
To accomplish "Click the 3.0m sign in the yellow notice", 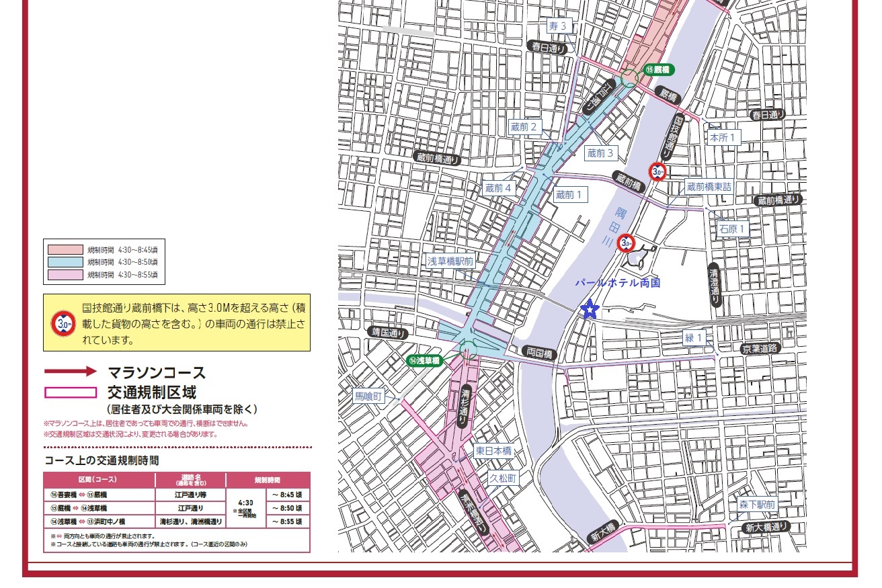I will point(64,324).
